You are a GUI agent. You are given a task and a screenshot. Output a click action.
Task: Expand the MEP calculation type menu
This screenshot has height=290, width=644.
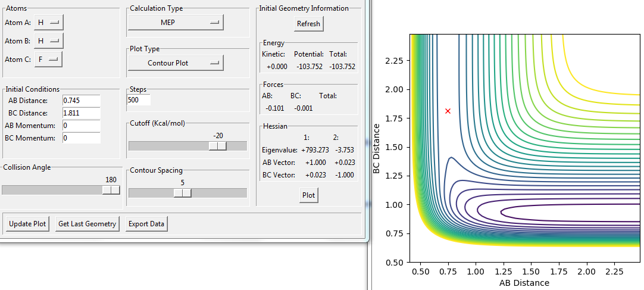(x=175, y=22)
